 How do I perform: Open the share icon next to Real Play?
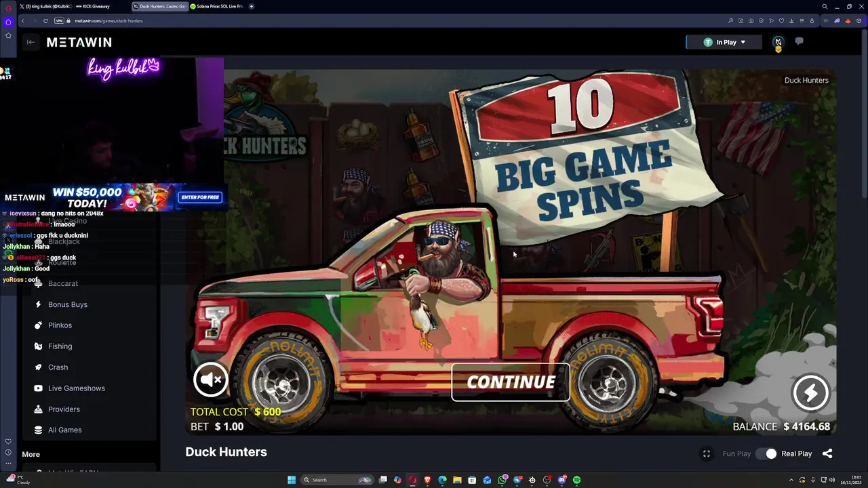[827, 453]
